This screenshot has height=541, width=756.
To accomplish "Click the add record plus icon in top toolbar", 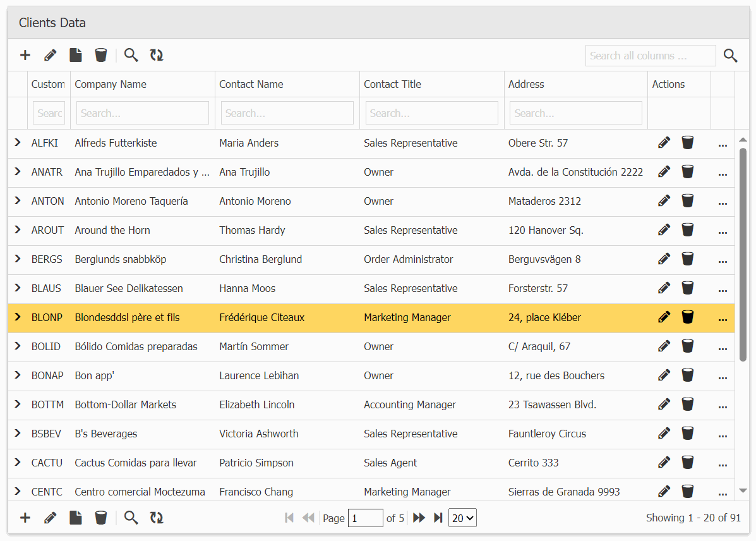I will click(x=25, y=56).
